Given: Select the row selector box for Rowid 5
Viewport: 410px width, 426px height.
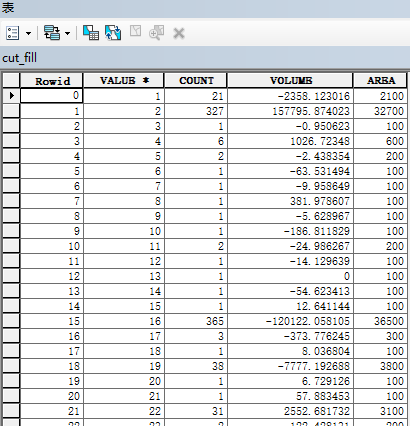Looking at the screenshot, I should click(11, 171).
